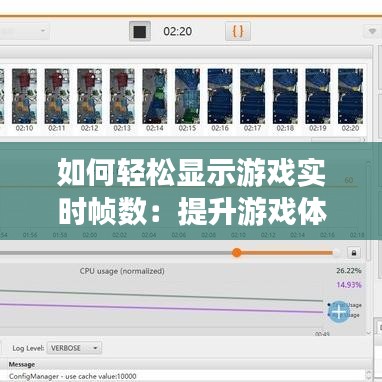The width and height of the screenshot is (382, 382).
Task: Click the blue plus floating icon
Action: click(338, 312)
